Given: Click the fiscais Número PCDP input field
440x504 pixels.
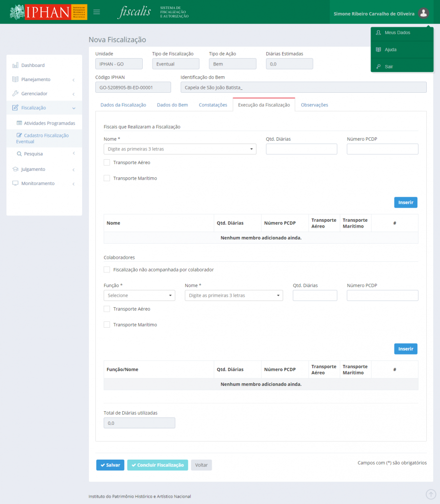Looking at the screenshot, I should 382,149.
